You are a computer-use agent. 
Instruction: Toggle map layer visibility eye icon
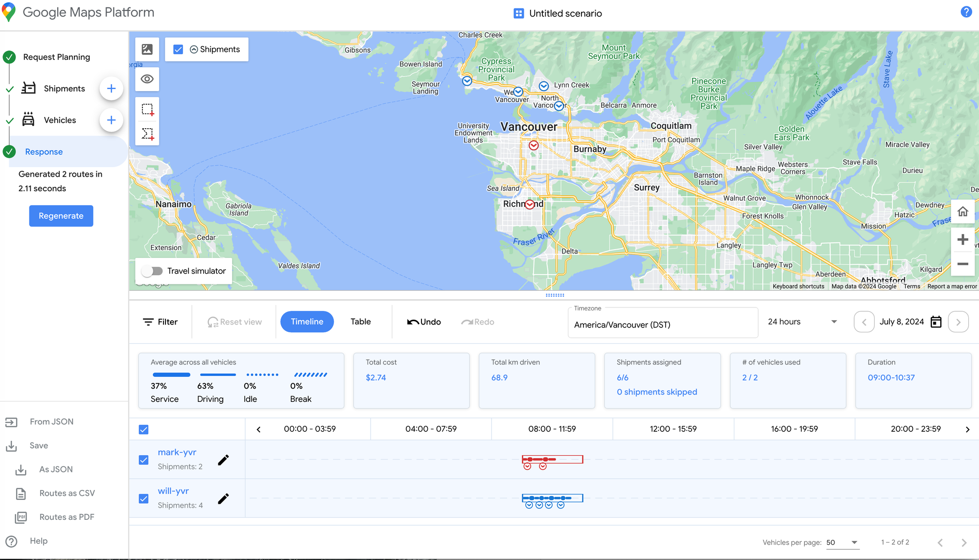pyautogui.click(x=147, y=79)
